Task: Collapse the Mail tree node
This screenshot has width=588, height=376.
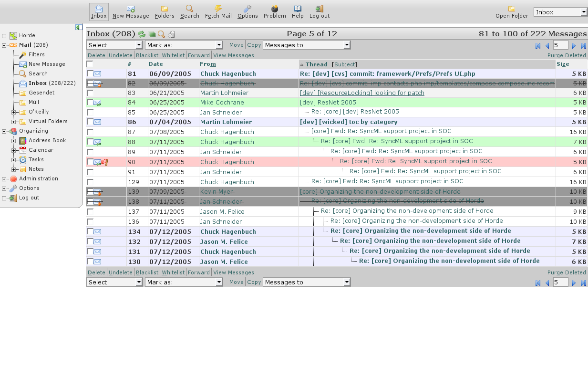Action: [x=4, y=45]
